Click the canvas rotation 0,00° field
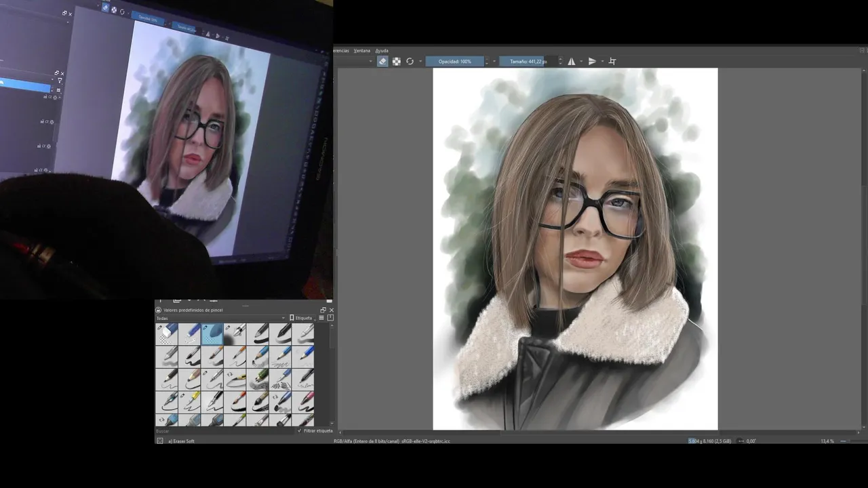 [751, 441]
